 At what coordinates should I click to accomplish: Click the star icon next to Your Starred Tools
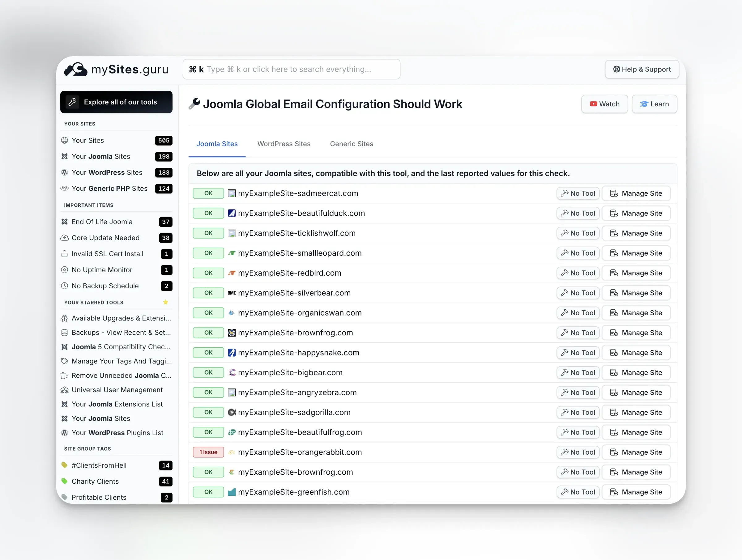(165, 302)
